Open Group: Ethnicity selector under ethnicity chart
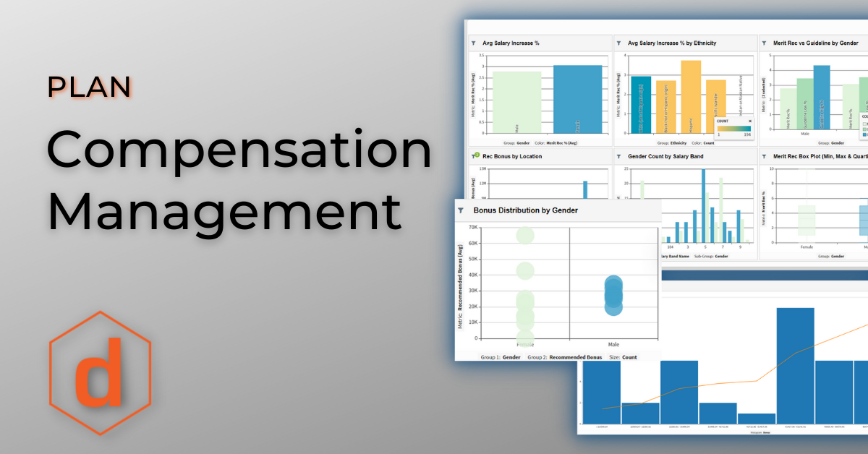The image size is (868, 454). (x=668, y=143)
